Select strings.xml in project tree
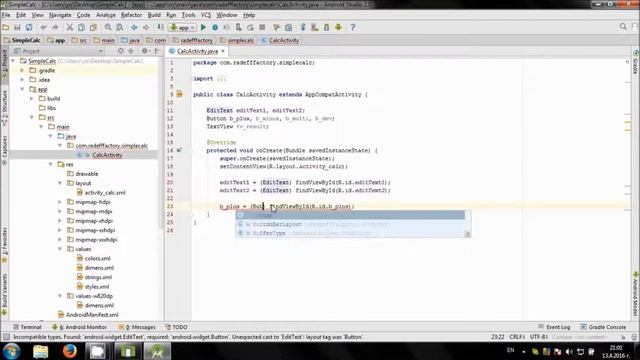The width and height of the screenshot is (640, 360). pyautogui.click(x=98, y=277)
